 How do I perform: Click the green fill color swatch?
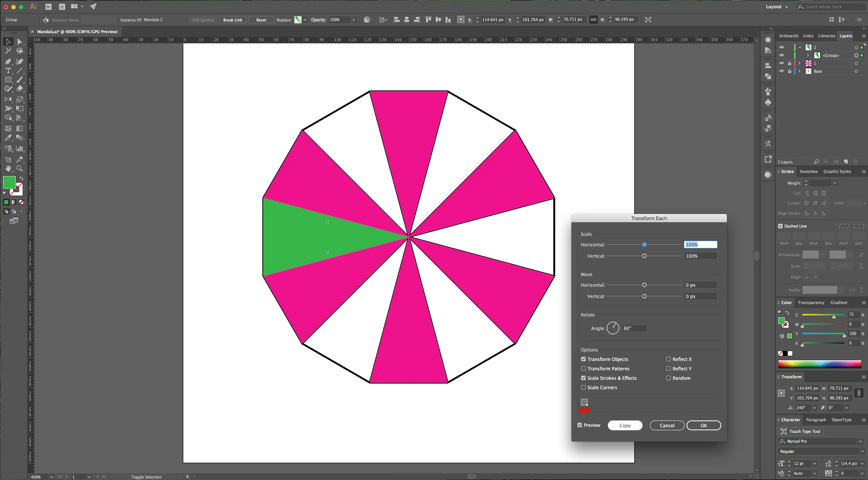point(9,182)
